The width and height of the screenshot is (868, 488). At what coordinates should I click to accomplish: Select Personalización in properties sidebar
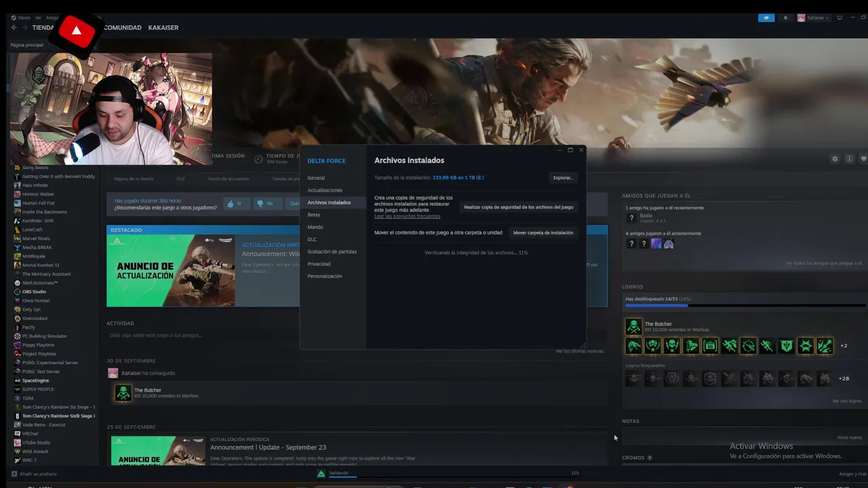coord(325,276)
